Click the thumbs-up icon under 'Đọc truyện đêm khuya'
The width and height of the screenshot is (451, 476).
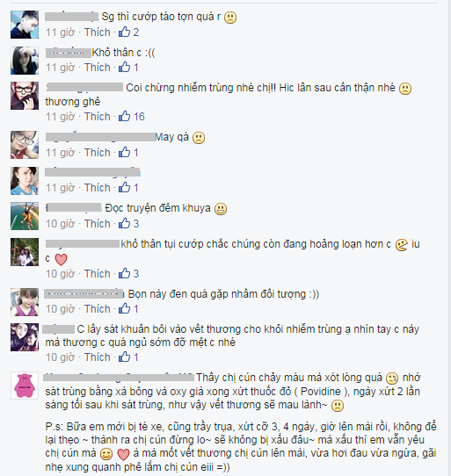point(124,223)
